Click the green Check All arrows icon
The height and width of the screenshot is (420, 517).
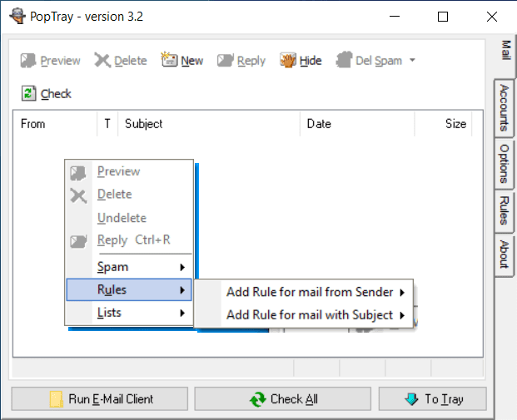coord(257,399)
